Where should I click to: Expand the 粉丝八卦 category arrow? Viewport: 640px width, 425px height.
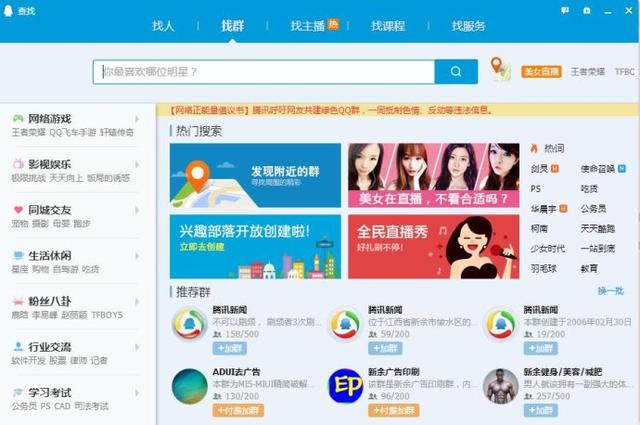137,302
